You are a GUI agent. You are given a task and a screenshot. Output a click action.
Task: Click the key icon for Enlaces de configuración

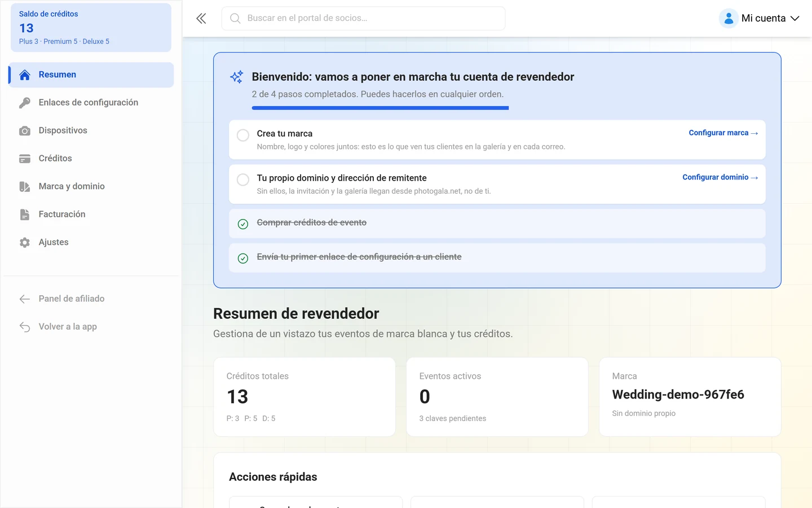click(x=25, y=103)
